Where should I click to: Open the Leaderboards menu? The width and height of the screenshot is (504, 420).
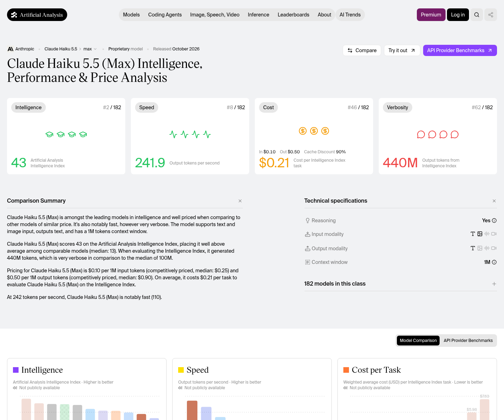(x=294, y=15)
